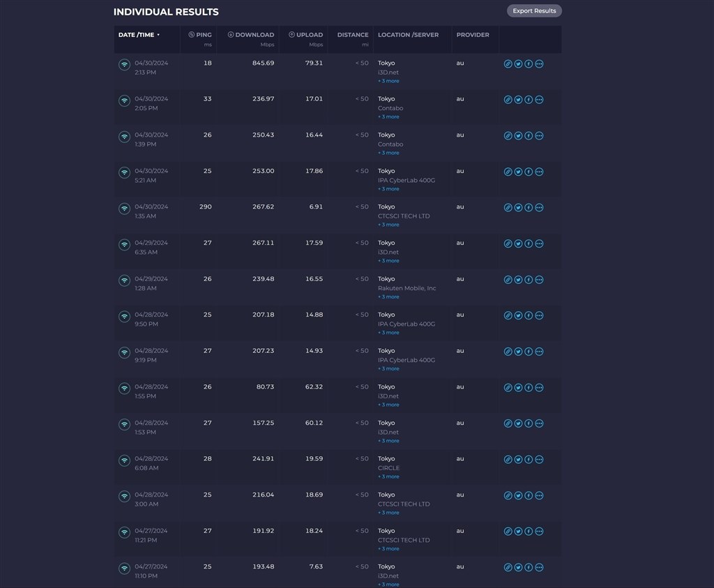The height and width of the screenshot is (588, 714).
Task: Share 250.43 Mbps result on Twitter
Action: point(518,136)
